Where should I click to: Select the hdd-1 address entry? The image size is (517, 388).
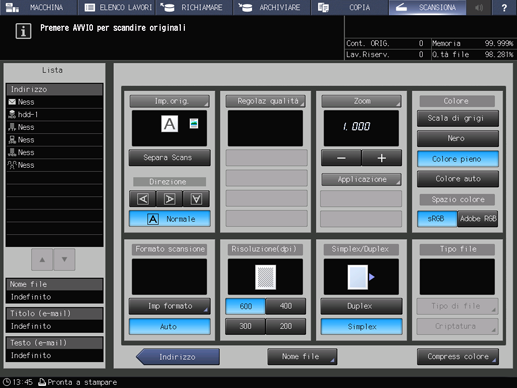(x=54, y=115)
